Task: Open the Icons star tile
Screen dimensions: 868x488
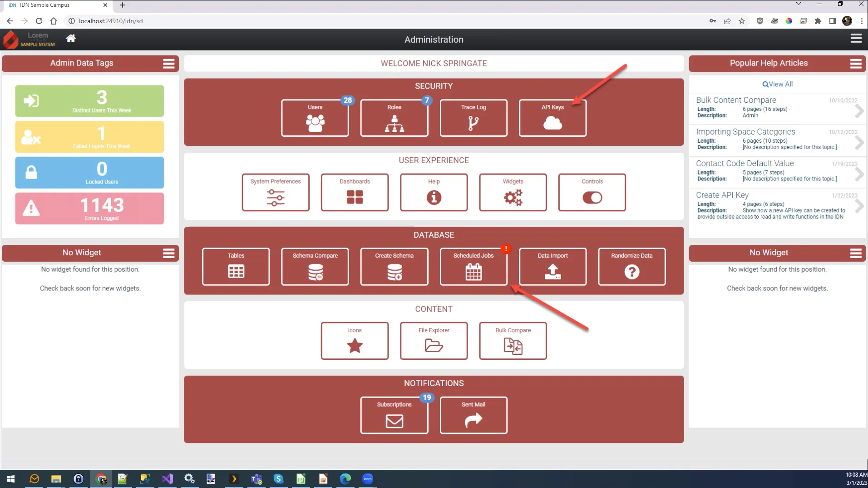Action: coord(355,341)
